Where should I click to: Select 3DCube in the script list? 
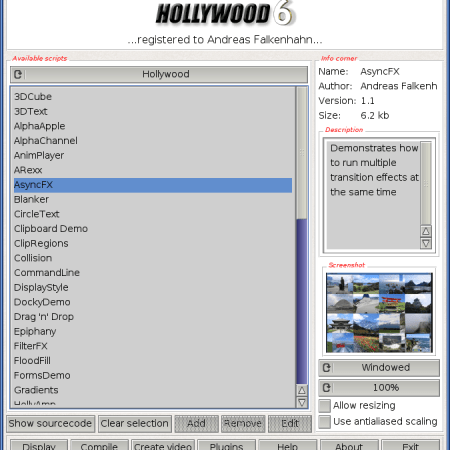tap(153, 97)
